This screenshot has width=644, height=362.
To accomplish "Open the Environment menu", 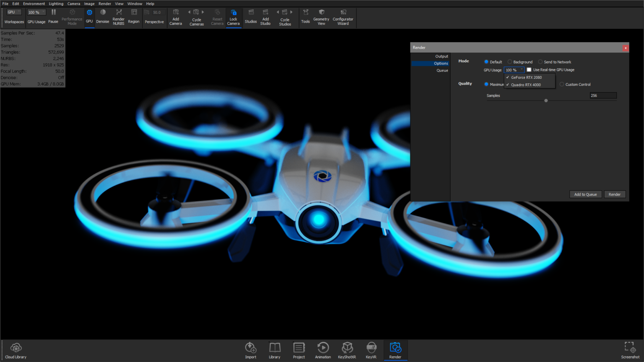I will (34, 3).
